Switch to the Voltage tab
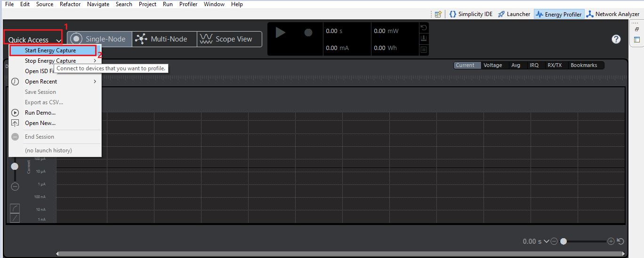 493,66
